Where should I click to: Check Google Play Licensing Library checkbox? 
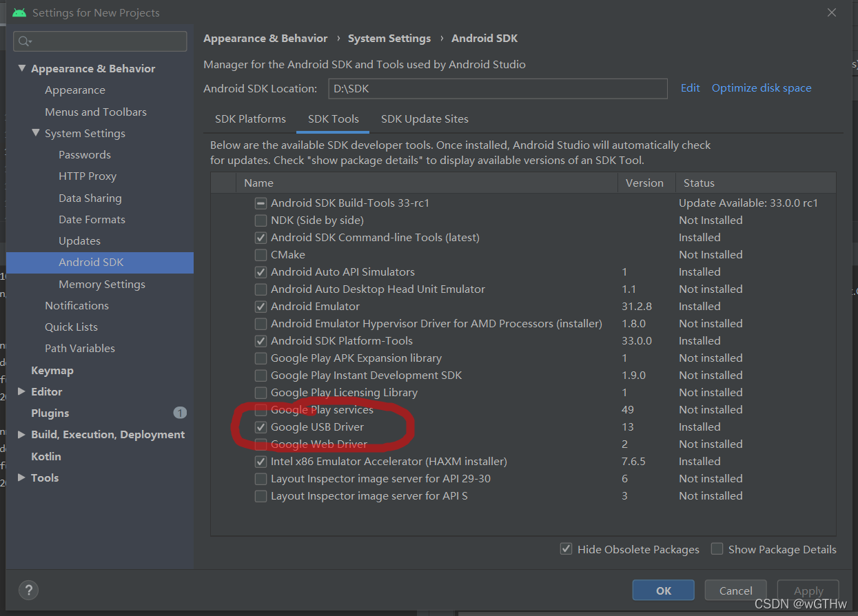pos(261,393)
